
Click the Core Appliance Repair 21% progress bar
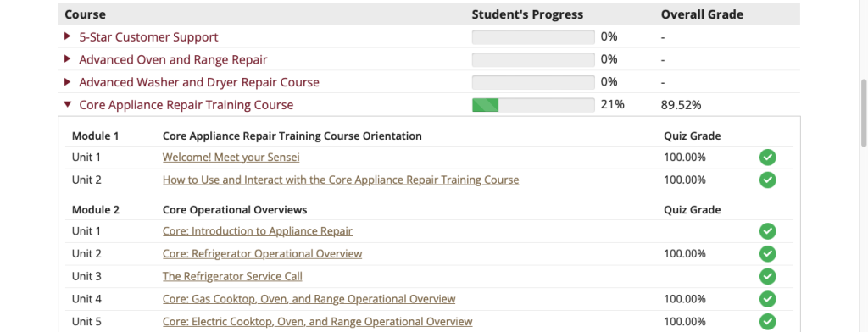[x=533, y=105]
